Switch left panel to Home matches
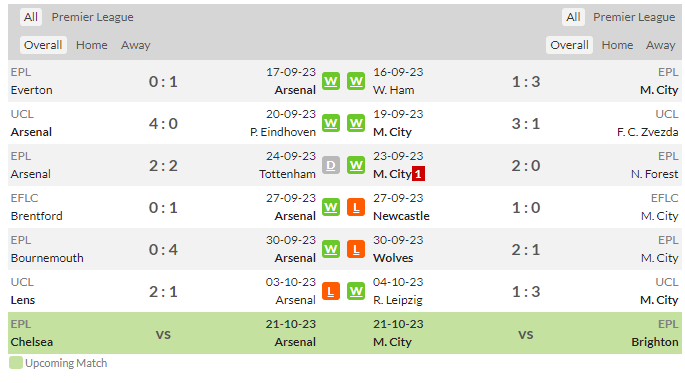 [x=92, y=45]
